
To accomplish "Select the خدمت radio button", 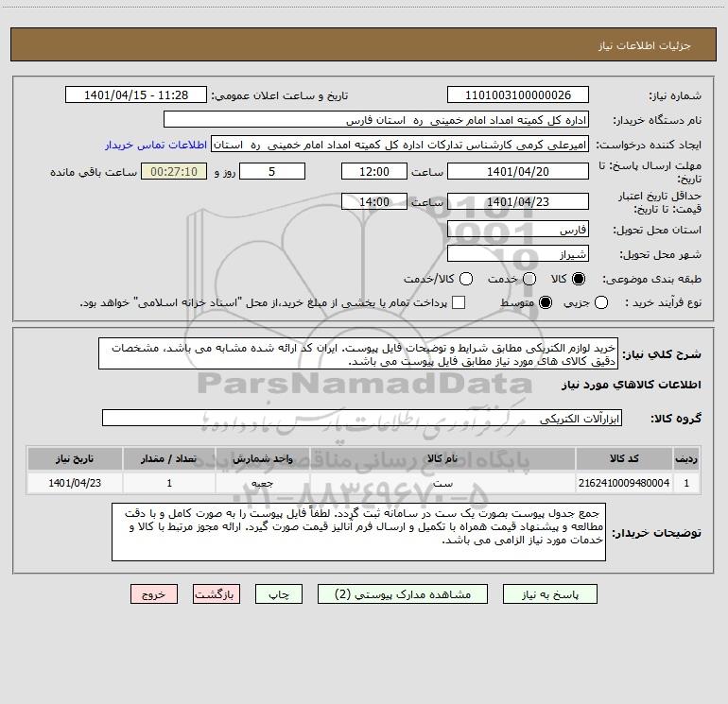I will tap(529, 279).
